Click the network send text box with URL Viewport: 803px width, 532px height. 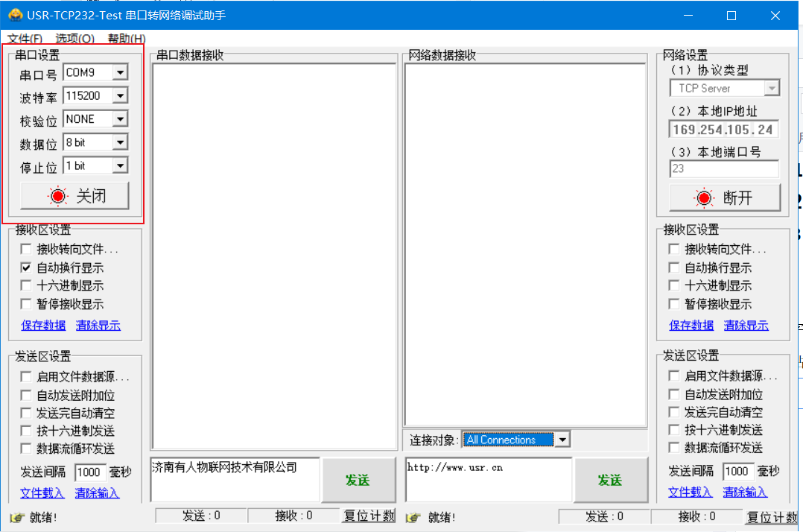(488, 479)
